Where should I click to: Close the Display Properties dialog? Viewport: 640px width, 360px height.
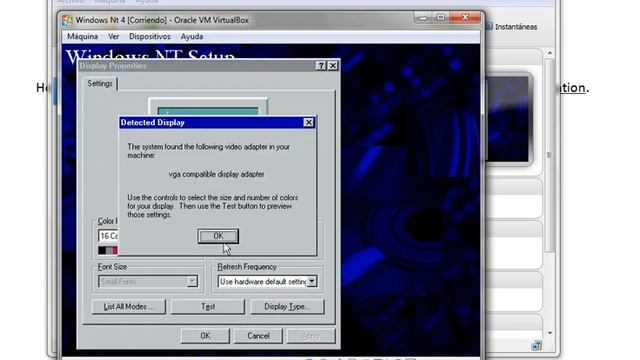(333, 66)
